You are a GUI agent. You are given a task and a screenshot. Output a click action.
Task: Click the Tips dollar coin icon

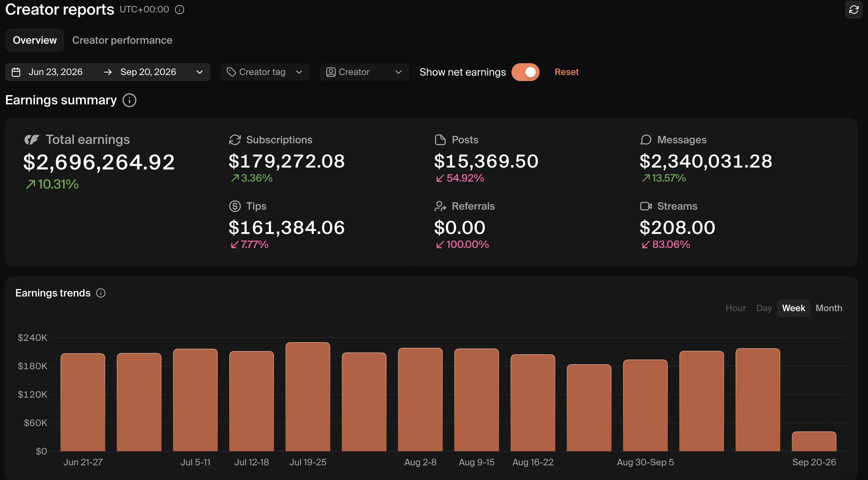coord(235,206)
